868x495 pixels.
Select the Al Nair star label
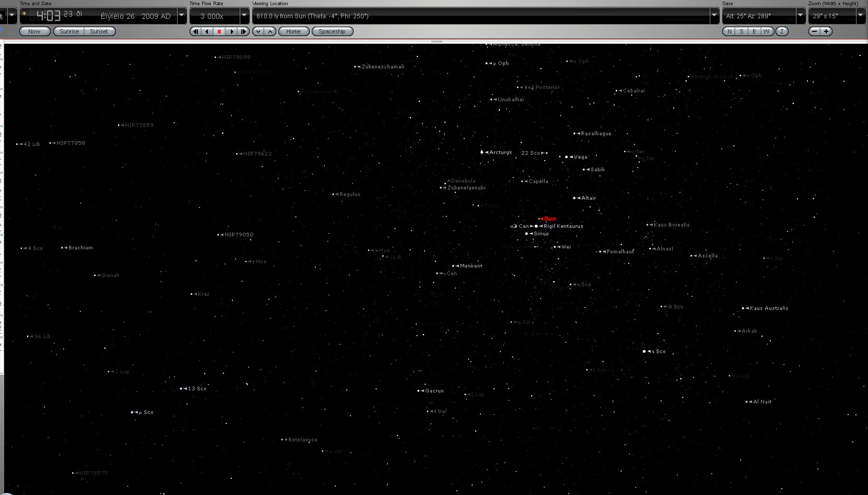click(x=762, y=402)
